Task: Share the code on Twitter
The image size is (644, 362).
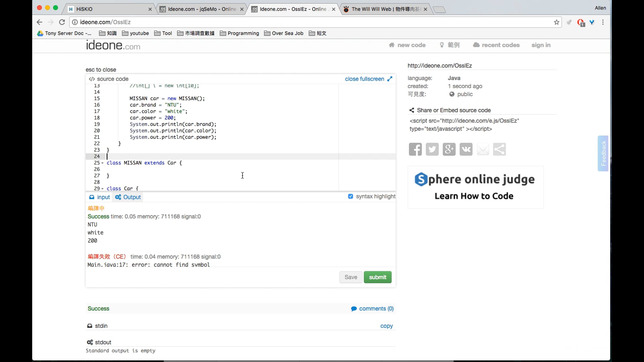Action: (x=432, y=149)
